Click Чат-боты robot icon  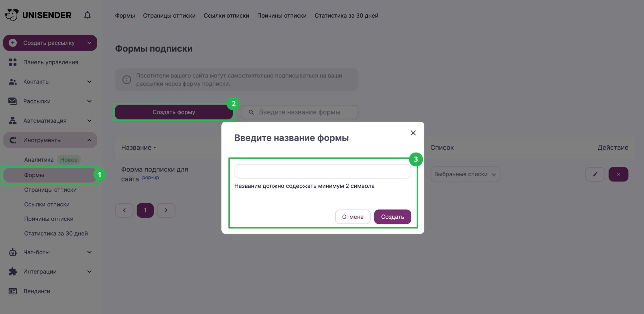[x=13, y=252]
